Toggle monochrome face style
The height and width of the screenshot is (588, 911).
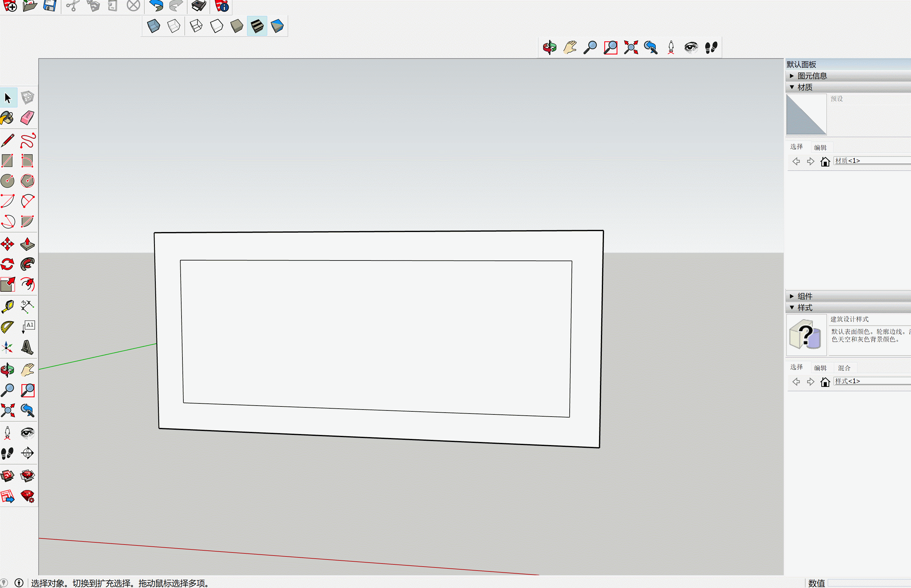(x=277, y=26)
